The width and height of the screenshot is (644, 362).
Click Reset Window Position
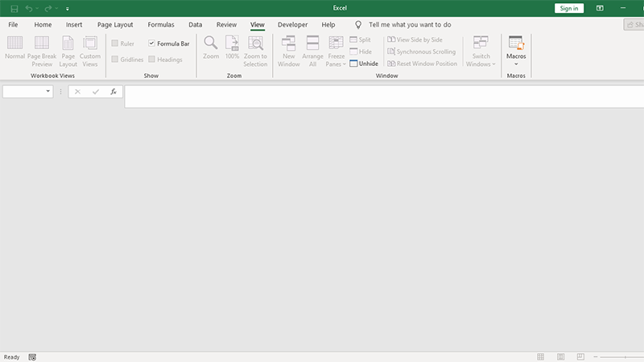(x=422, y=64)
